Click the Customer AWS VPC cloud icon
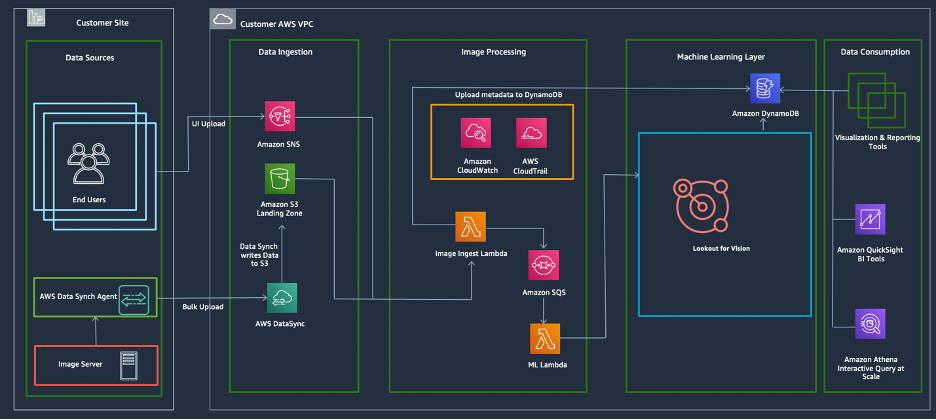 point(223,20)
